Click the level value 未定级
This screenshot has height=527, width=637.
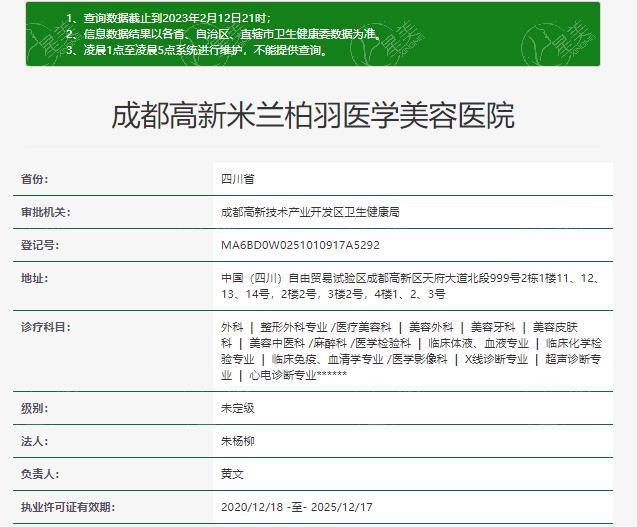(238, 408)
